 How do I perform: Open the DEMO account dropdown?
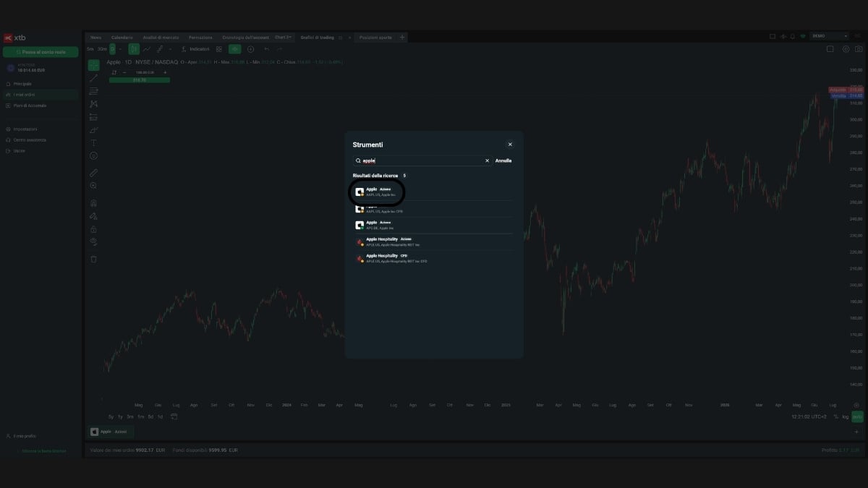click(829, 35)
